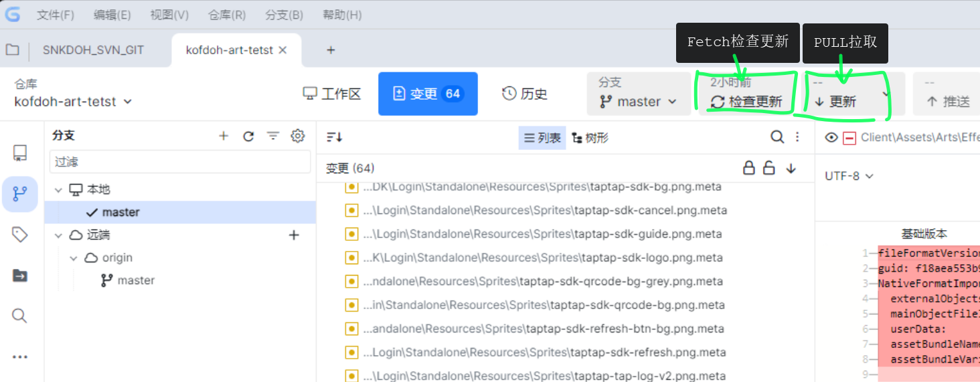Show more sidebar options
The width and height of the screenshot is (980, 382).
[x=20, y=357]
